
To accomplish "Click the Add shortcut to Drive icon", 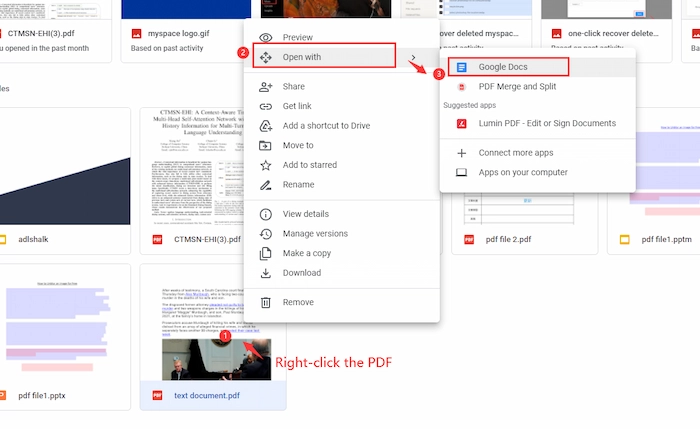I will (x=266, y=126).
